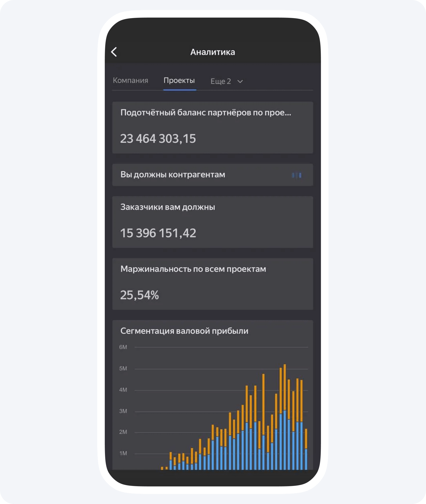Click the 23 464 303,15 balance value
This screenshot has width=426, height=504.
tap(158, 139)
